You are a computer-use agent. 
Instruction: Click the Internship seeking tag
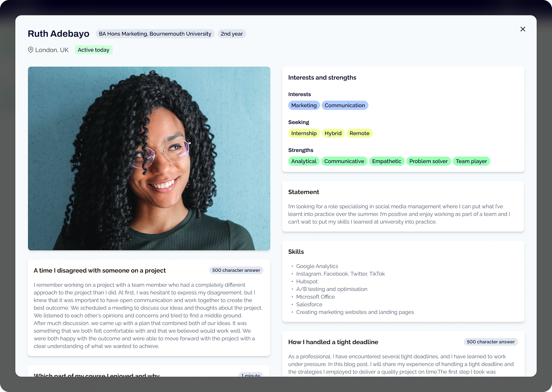point(304,133)
